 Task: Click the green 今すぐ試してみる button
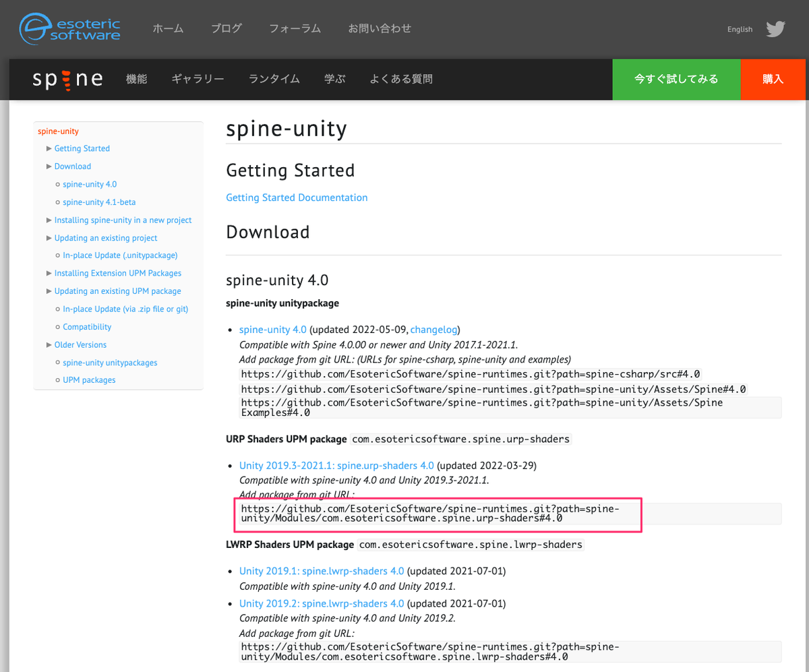tap(676, 79)
